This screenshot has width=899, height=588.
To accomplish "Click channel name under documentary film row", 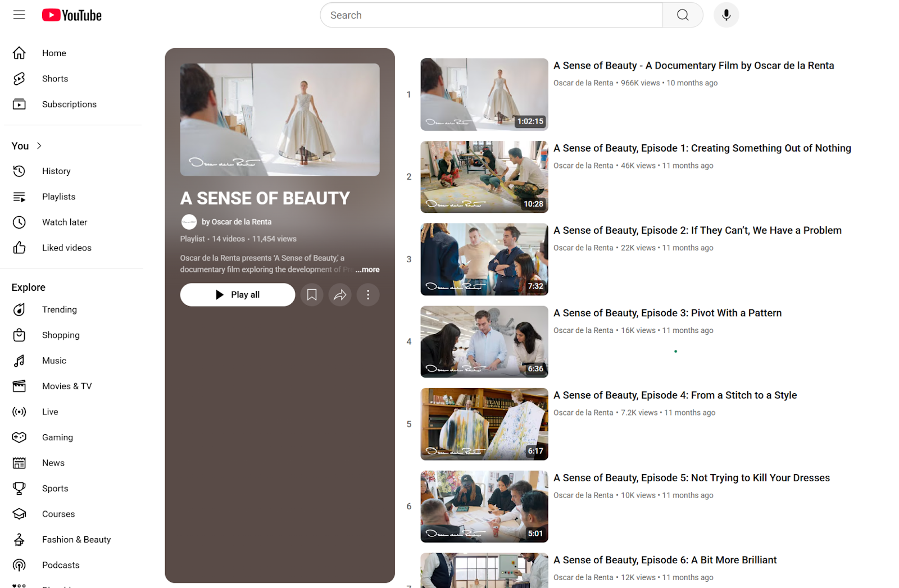I will pyautogui.click(x=583, y=83).
